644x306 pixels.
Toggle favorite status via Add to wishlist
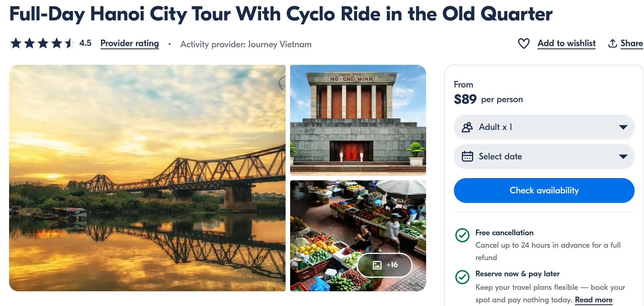pos(566,43)
